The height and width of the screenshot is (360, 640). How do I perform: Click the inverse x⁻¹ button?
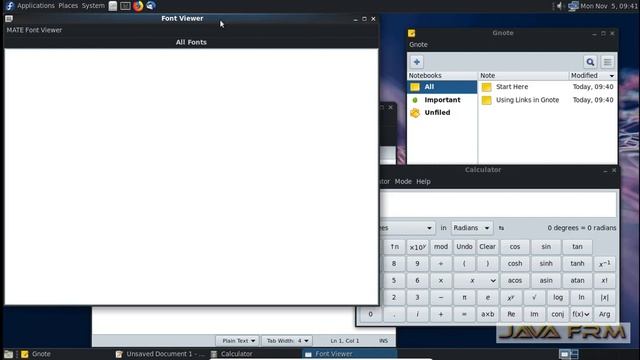coord(604,264)
